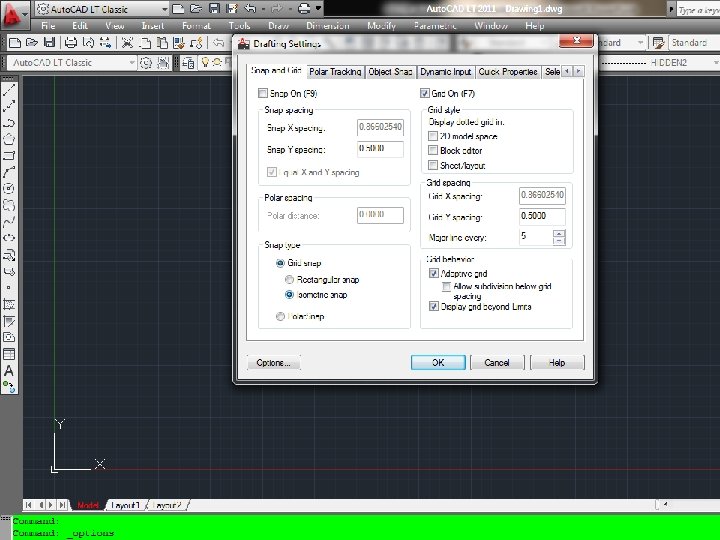Image resolution: width=720 pixels, height=540 pixels.
Task: Select the Isometric snap radio button
Action: click(x=289, y=294)
